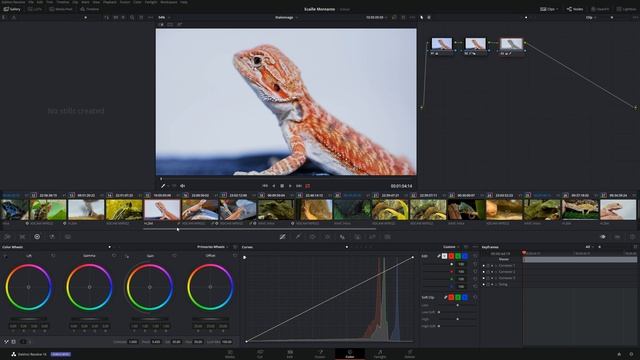Open the Tracker palette

point(327,237)
